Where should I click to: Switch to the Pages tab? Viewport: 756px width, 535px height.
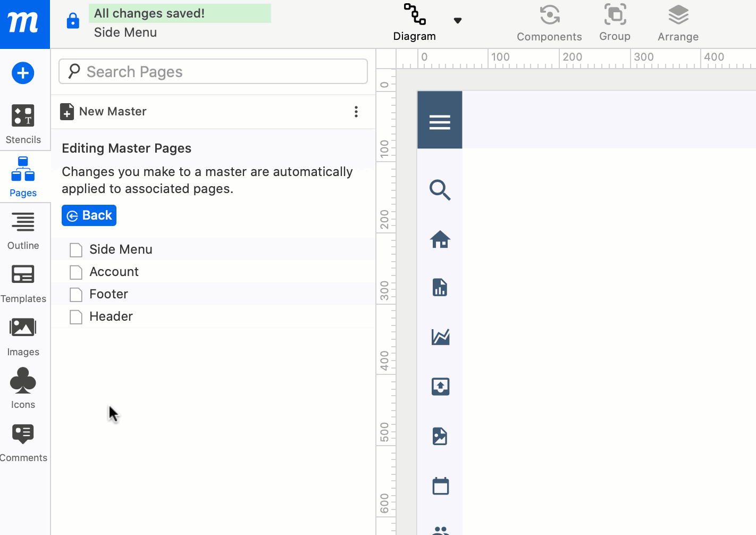pyautogui.click(x=23, y=175)
